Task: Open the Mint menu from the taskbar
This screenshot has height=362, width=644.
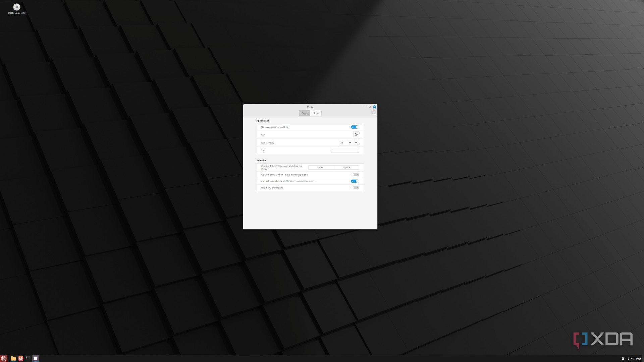Action: [4, 358]
